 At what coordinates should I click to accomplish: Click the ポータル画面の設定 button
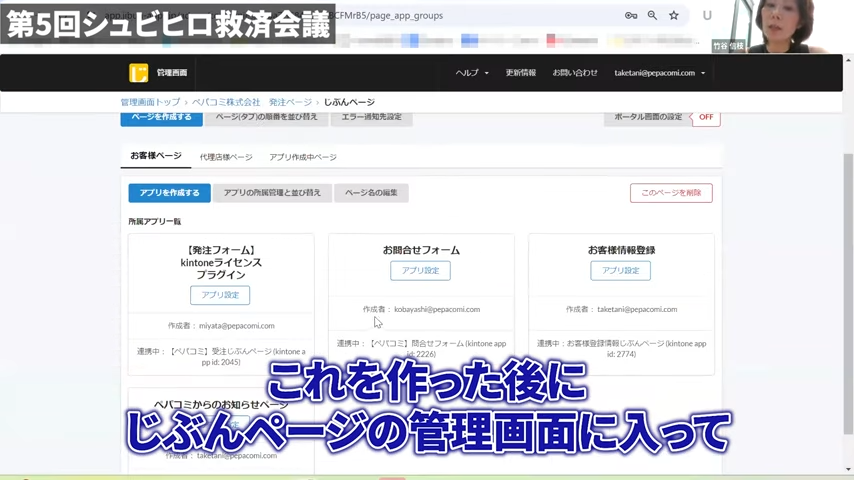pos(648,117)
